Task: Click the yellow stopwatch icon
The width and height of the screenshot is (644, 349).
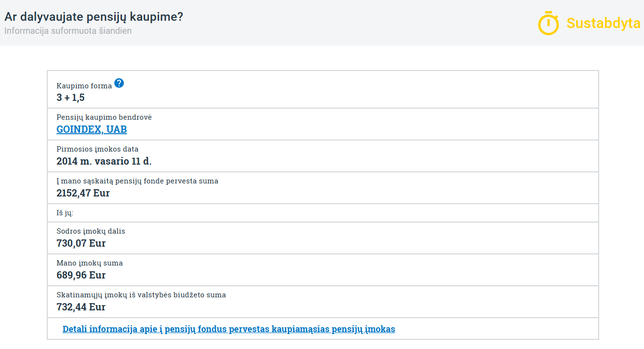Action: pos(548,23)
